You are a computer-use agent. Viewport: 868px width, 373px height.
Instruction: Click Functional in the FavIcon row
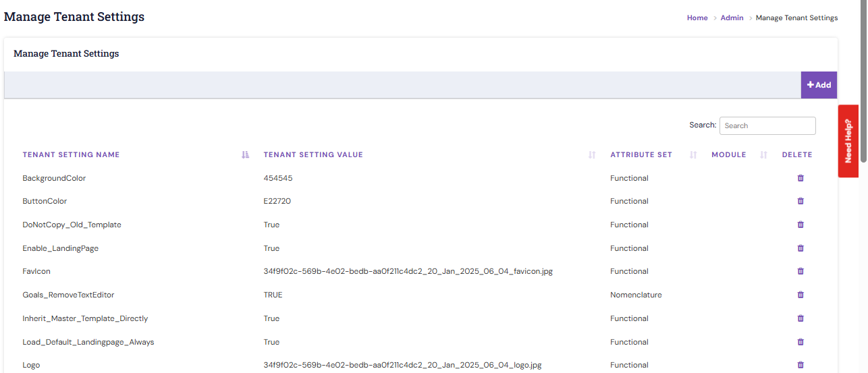pyautogui.click(x=629, y=271)
